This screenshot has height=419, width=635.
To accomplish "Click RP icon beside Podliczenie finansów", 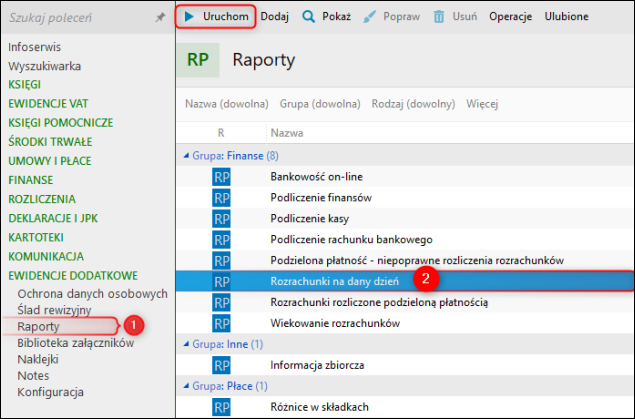I will [221, 198].
